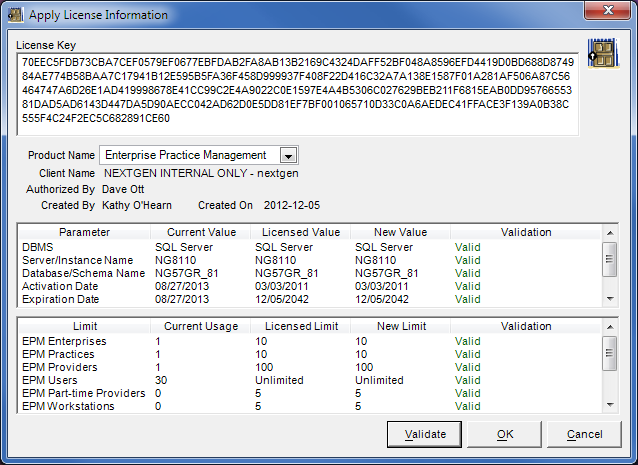Click the Cancel button
Viewport: 638px width, 465px height.
click(x=584, y=434)
